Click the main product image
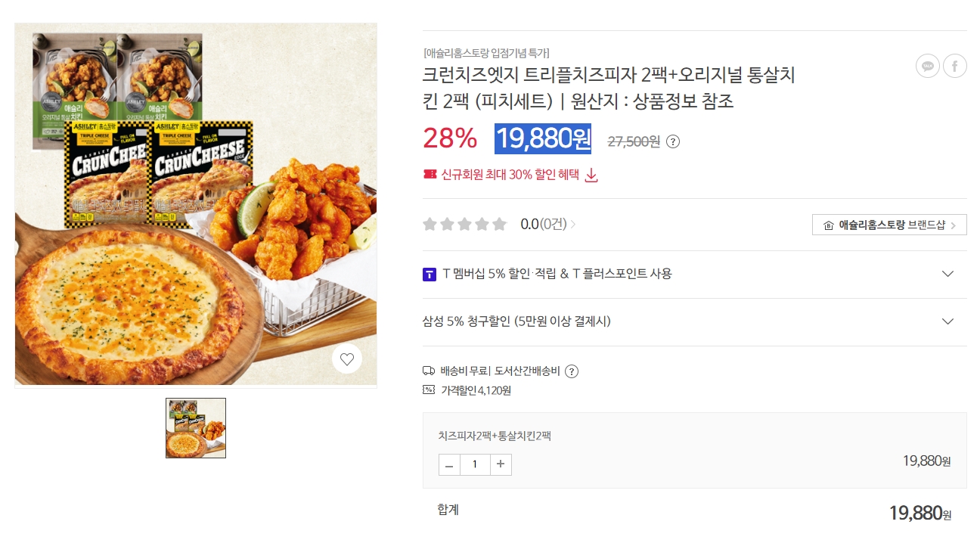This screenshot has width=980, height=537. [196, 204]
